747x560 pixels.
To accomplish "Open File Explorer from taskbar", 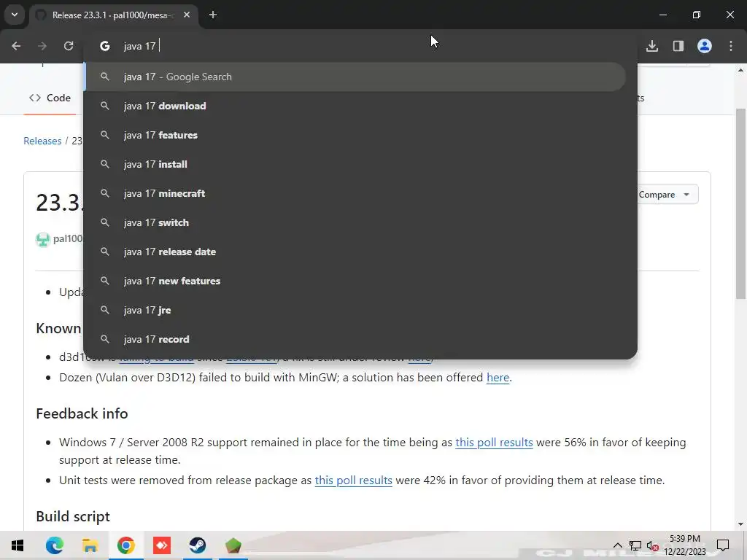I will pos(90,545).
